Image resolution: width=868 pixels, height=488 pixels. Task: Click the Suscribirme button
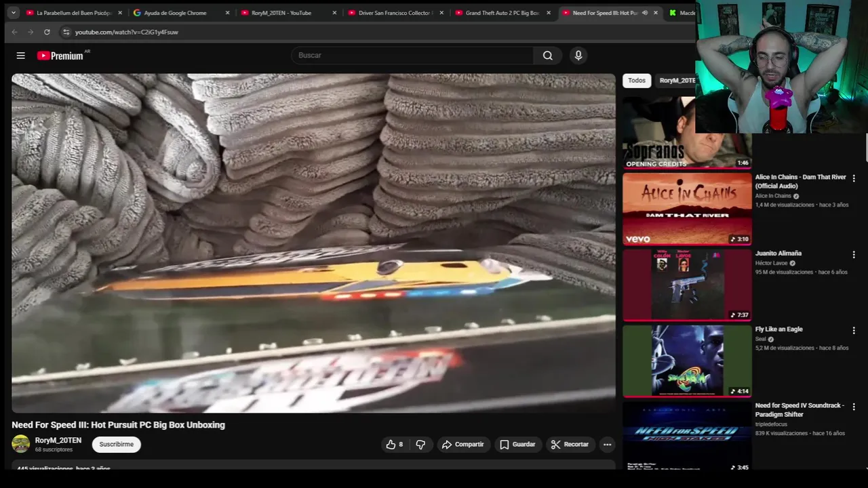click(x=117, y=444)
